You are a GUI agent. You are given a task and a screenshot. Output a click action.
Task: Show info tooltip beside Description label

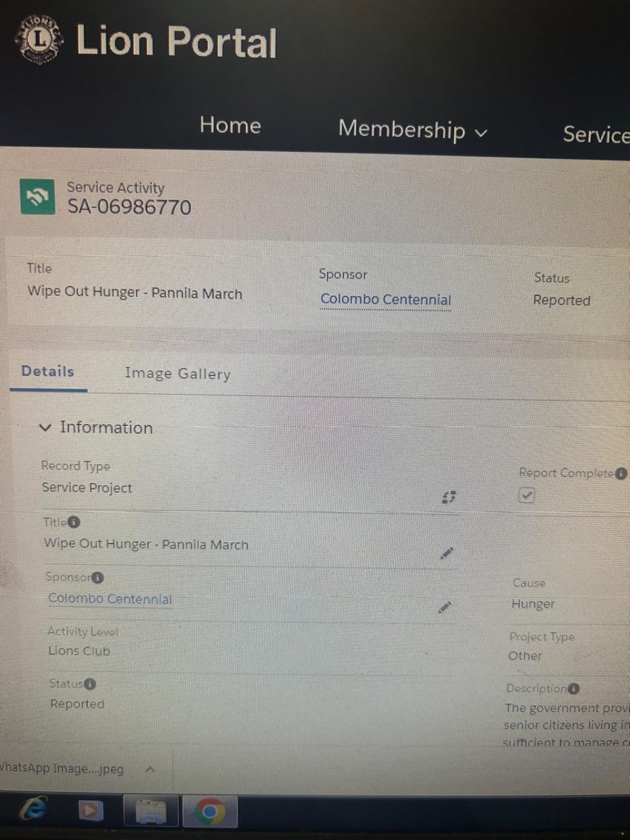pyautogui.click(x=573, y=689)
